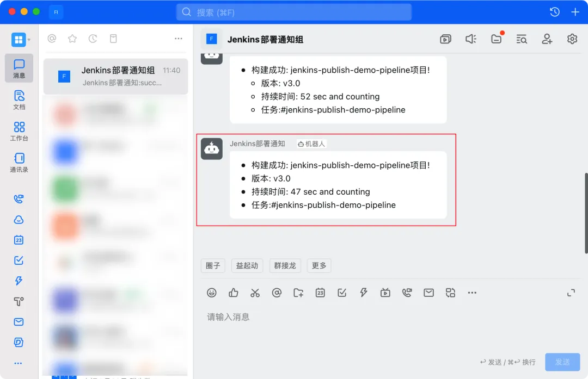
Task: Open the squares widget icon in toolbar
Action: 450,293
